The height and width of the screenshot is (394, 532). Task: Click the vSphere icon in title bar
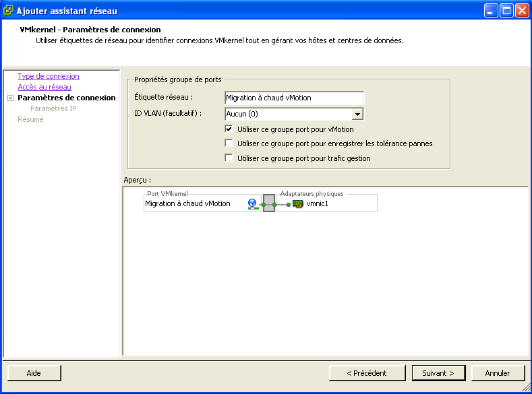tap(9, 10)
